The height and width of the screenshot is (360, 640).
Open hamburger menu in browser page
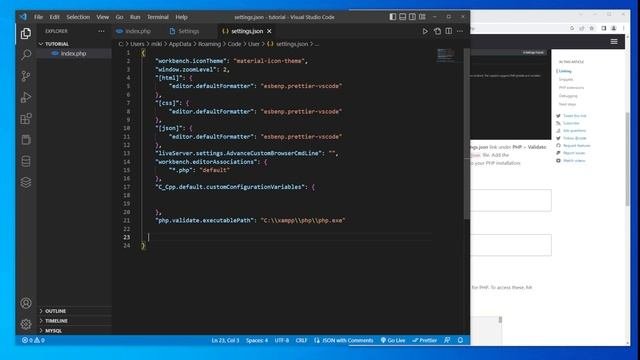[614, 42]
